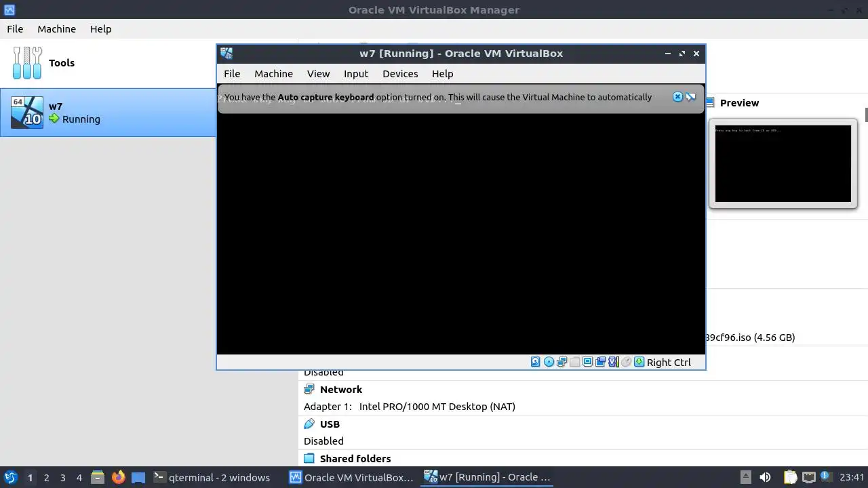Screen dimensions: 868x488
Task: Click the VM preview thumbnail in Manager
Action: pos(783,163)
